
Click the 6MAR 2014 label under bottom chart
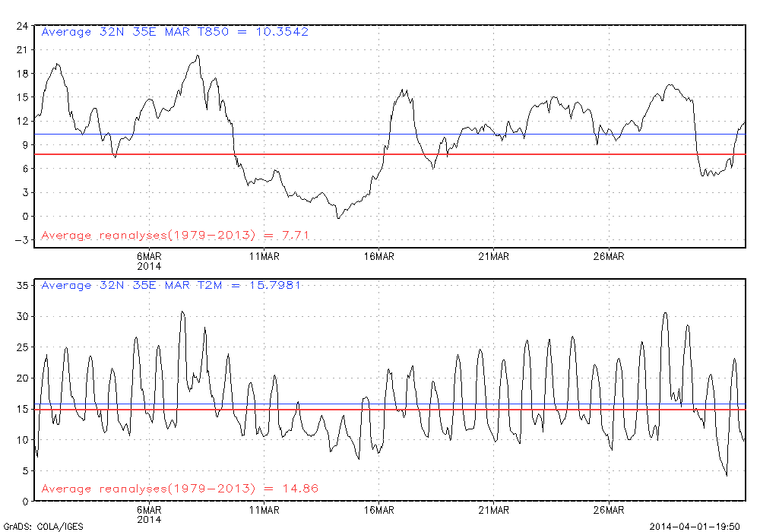pyautogui.click(x=148, y=515)
